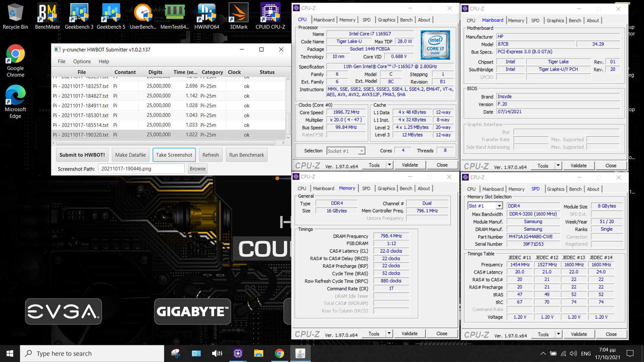The height and width of the screenshot is (362, 644).
Task: Launch BenchMate from desktop
Action: pyautogui.click(x=47, y=16)
